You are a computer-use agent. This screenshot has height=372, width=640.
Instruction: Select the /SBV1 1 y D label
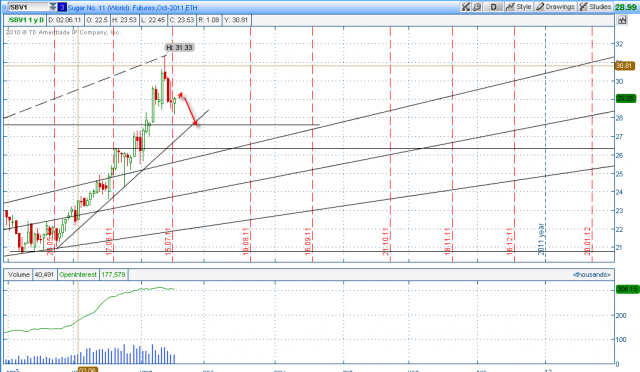[x=26, y=20]
